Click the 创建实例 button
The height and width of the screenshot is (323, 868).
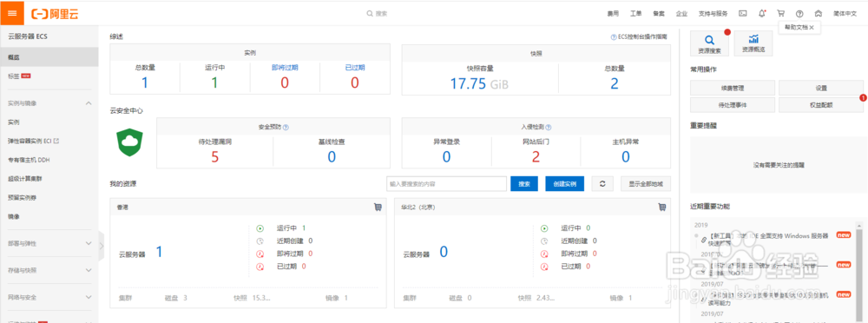click(x=565, y=184)
